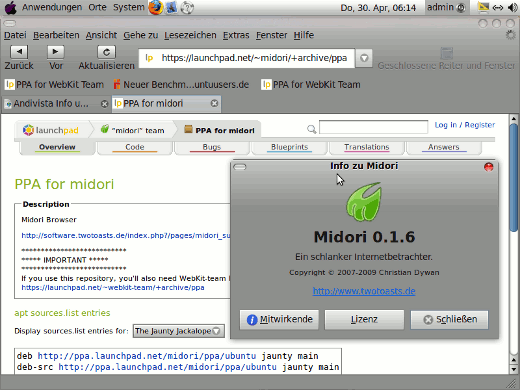Click the network arrows tray icon
Screen dimensions: 520x390
point(498,7)
